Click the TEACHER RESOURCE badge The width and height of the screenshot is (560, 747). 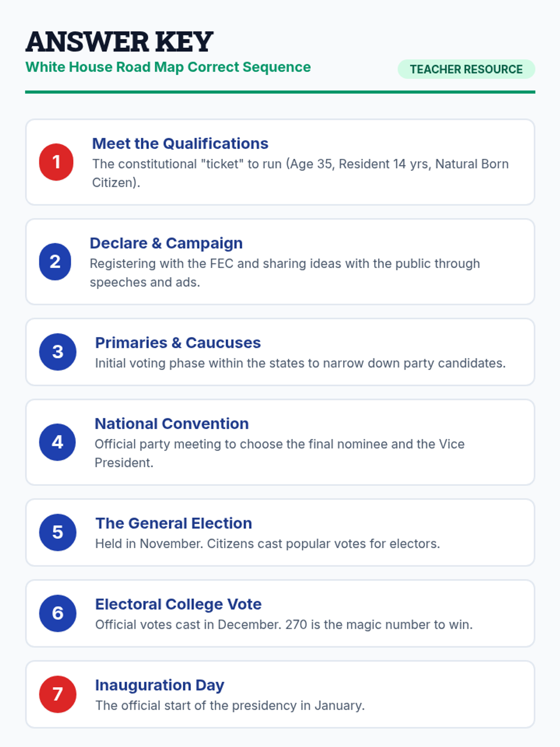(x=466, y=69)
